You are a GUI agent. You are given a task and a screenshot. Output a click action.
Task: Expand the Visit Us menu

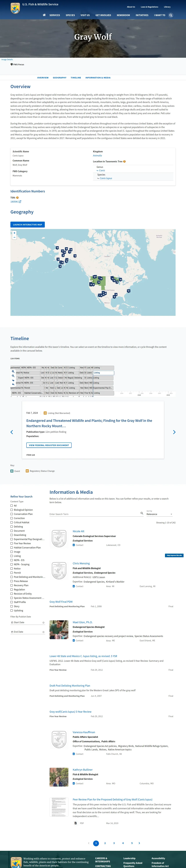(x=85, y=15)
